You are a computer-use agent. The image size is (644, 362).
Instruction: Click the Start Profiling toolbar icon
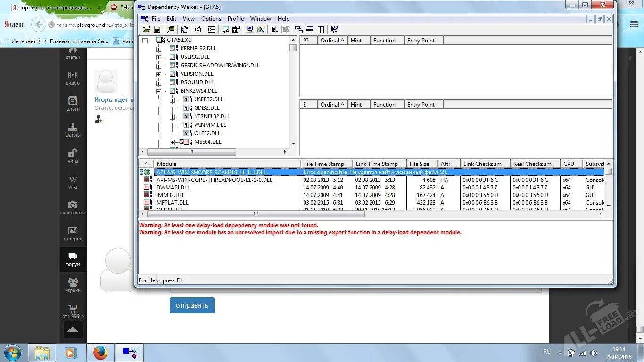[274, 29]
